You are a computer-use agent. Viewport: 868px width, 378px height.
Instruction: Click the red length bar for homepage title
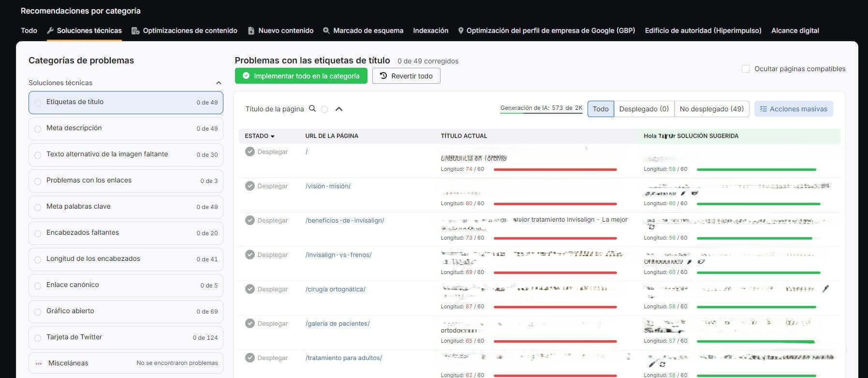[555, 169]
